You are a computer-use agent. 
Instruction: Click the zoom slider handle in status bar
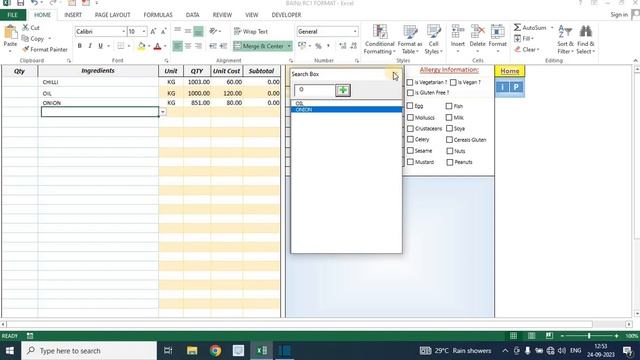[589, 336]
